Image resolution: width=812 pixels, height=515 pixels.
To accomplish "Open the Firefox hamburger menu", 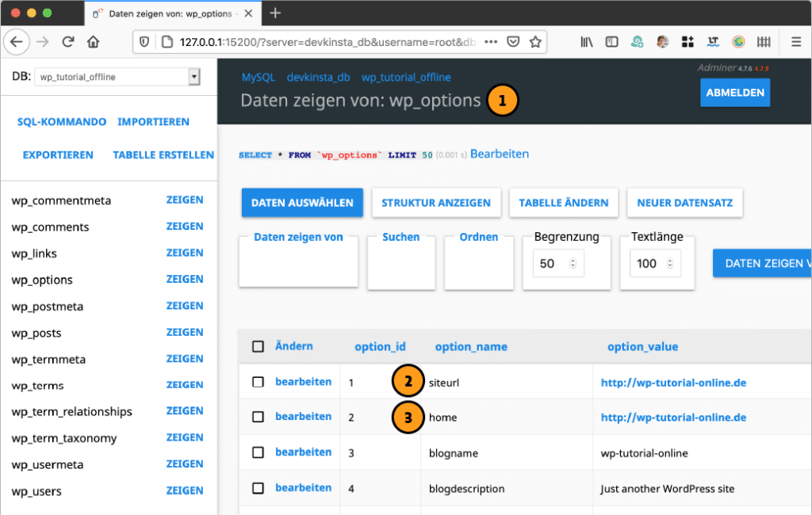I will click(796, 42).
